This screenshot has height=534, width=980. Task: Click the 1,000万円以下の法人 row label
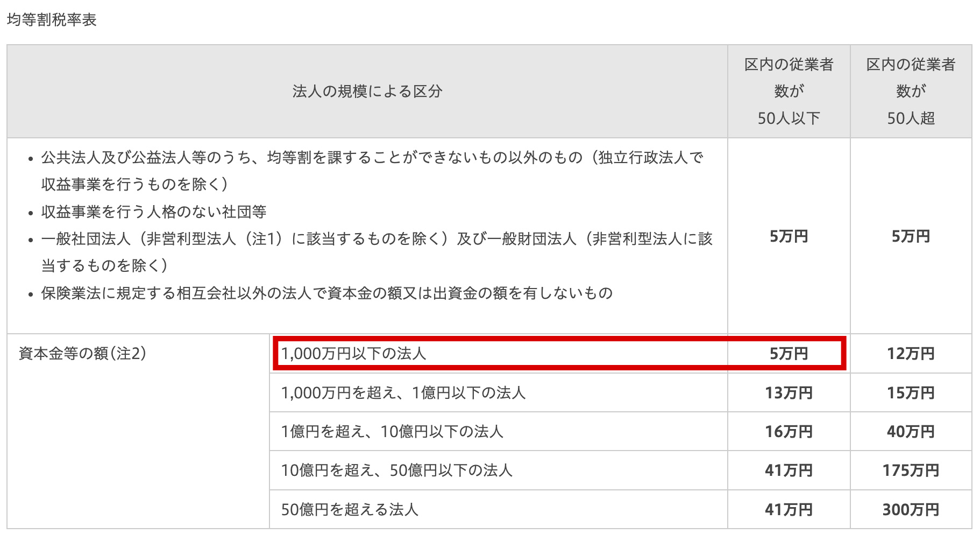353,354
